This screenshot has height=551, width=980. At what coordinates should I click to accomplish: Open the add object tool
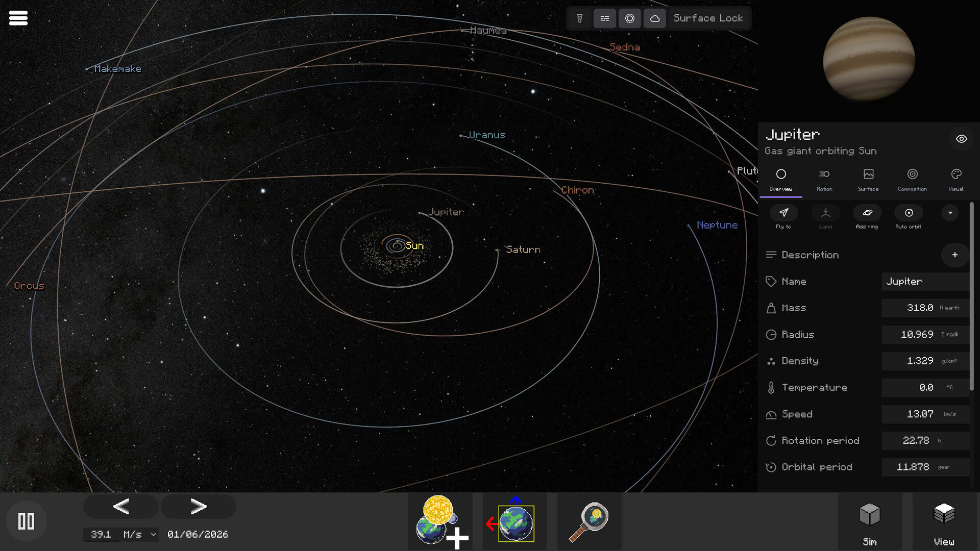(440, 521)
